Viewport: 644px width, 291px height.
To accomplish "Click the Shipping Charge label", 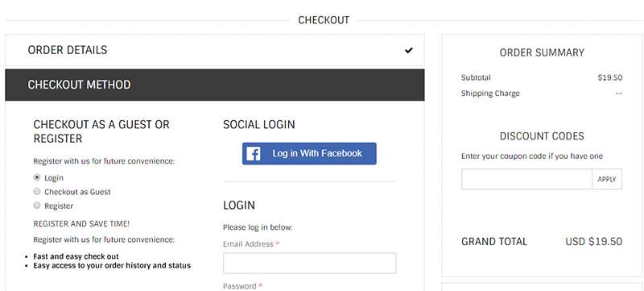I will (x=490, y=94).
